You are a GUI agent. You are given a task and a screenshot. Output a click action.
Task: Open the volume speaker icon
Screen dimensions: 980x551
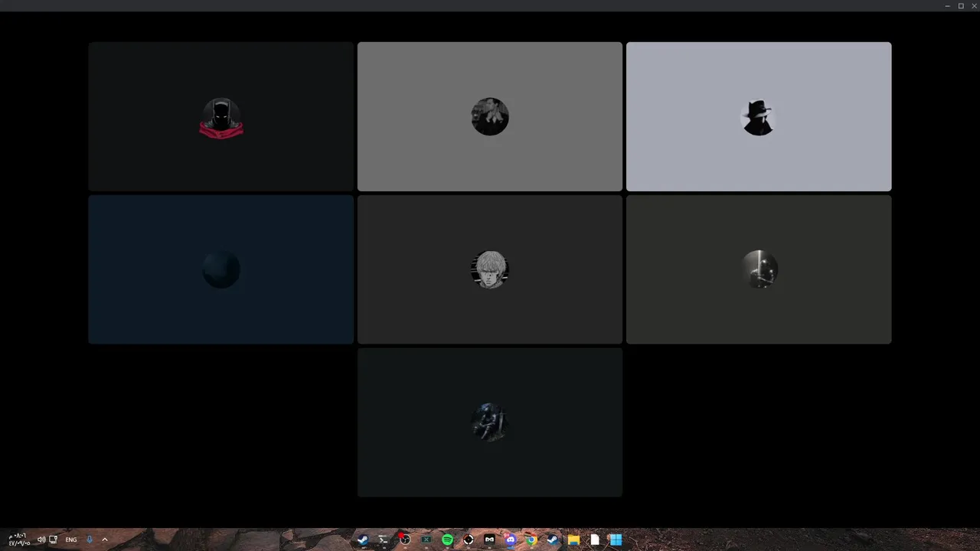[x=41, y=540]
